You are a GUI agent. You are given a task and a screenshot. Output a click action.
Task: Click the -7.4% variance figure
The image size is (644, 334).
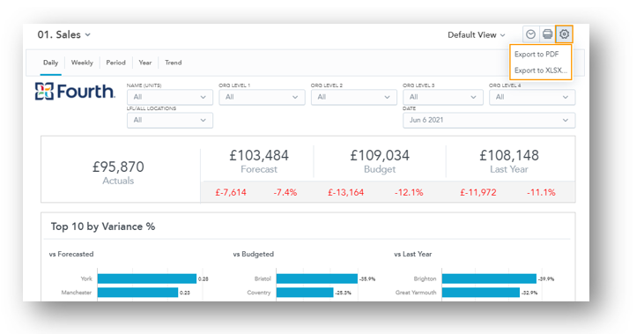(x=285, y=192)
